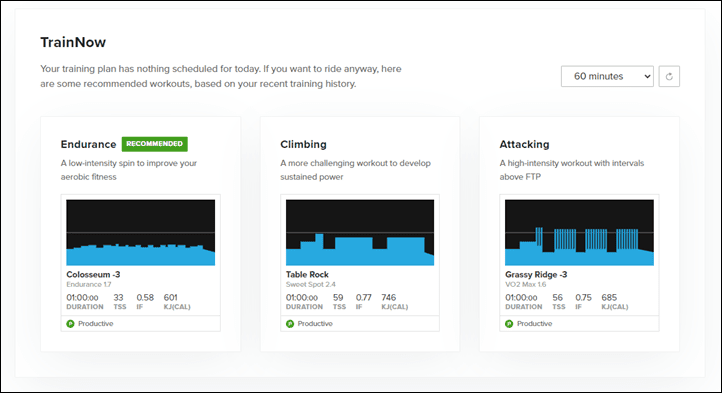Click the Productive label under Colosseum -3
Viewport: 722px width, 393px height.
(96, 324)
